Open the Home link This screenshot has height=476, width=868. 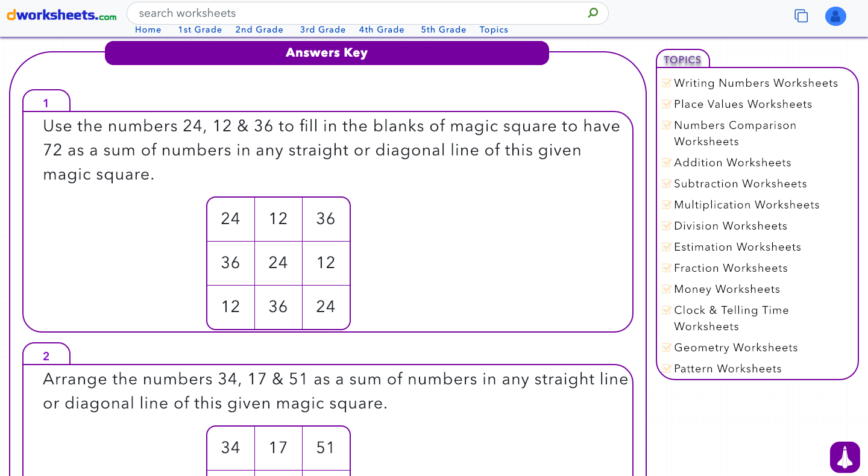tap(148, 30)
